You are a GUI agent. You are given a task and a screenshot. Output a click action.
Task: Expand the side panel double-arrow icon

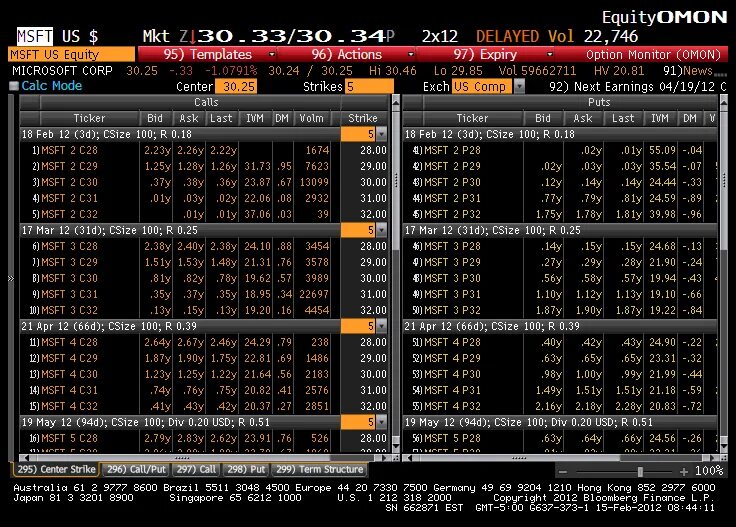11,279
